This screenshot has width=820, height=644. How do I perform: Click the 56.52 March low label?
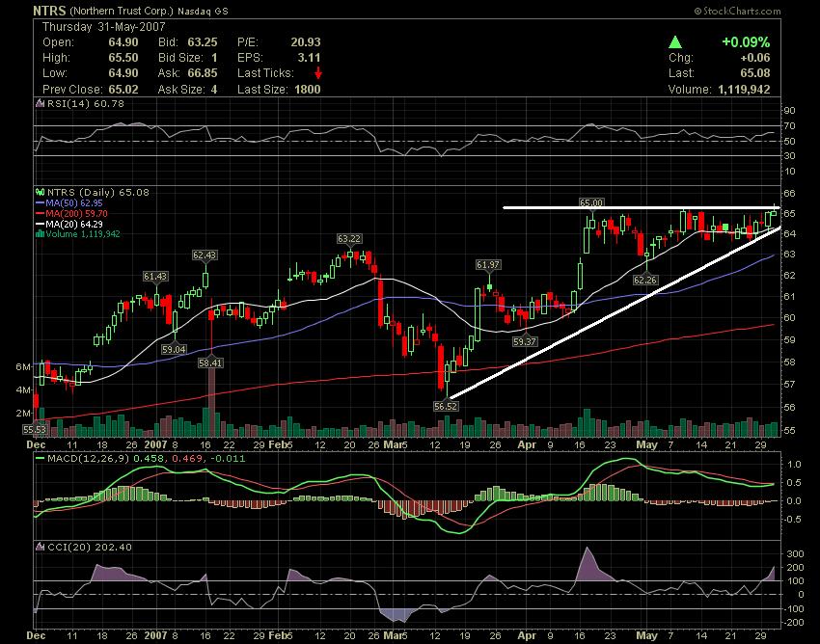[446, 406]
